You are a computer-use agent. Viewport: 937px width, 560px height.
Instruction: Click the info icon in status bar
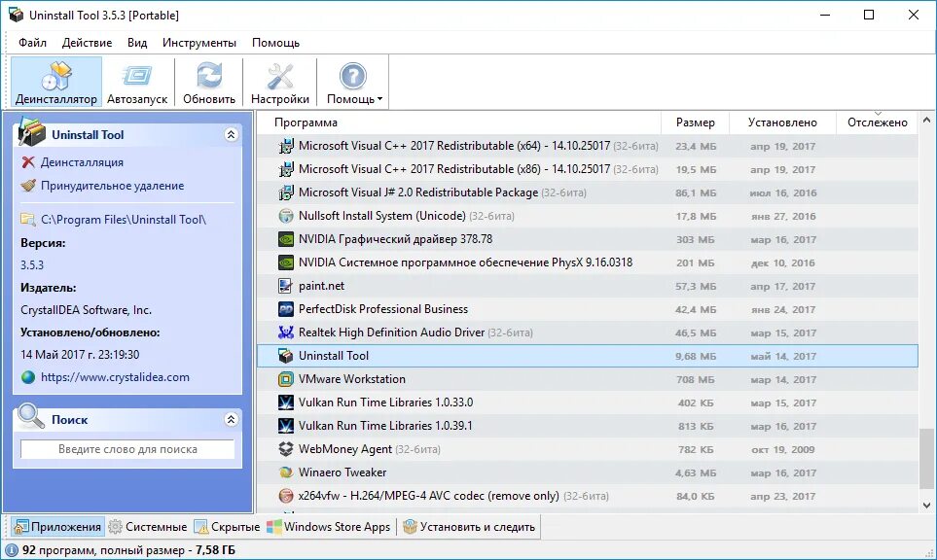[x=11, y=550]
